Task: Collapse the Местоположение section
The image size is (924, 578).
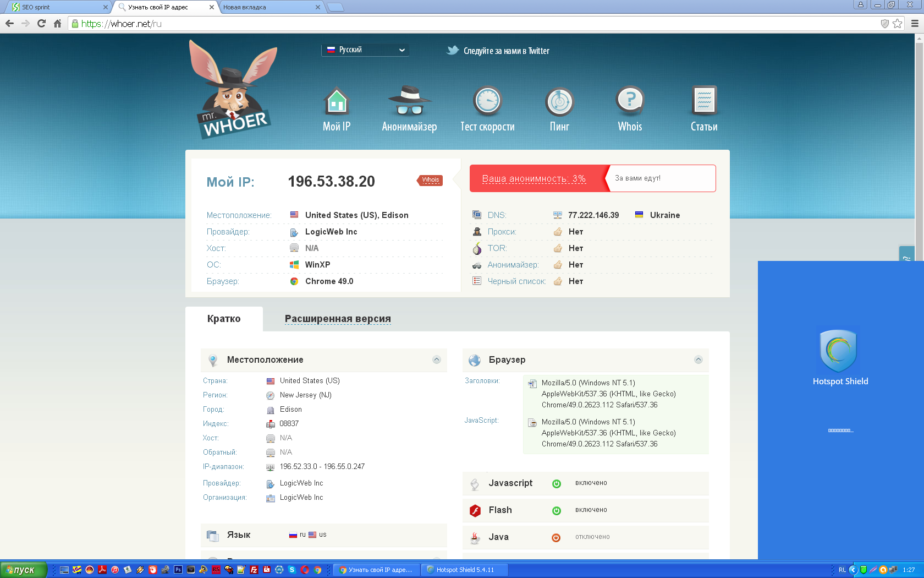Action: tap(437, 360)
